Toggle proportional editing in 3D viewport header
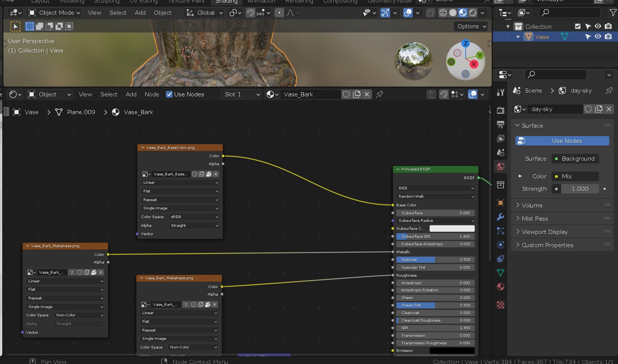This screenshot has height=364, width=618. 279,13
